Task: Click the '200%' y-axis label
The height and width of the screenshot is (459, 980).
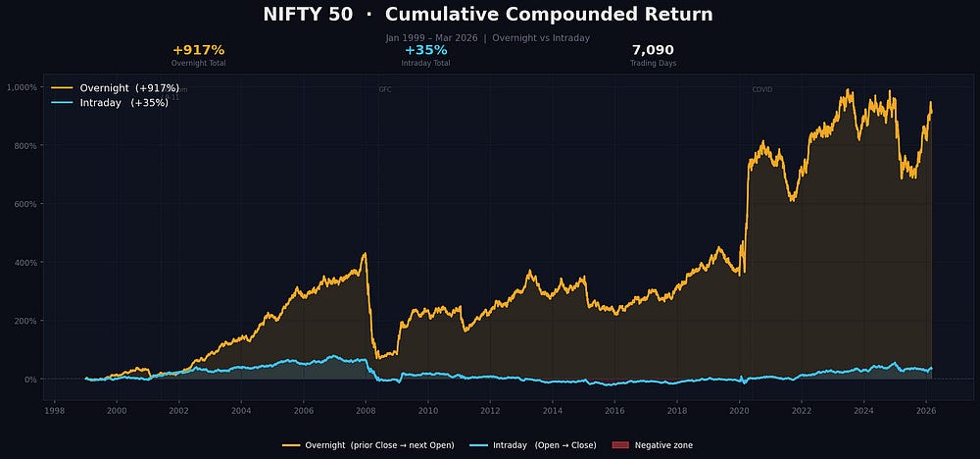Action: (x=25, y=321)
